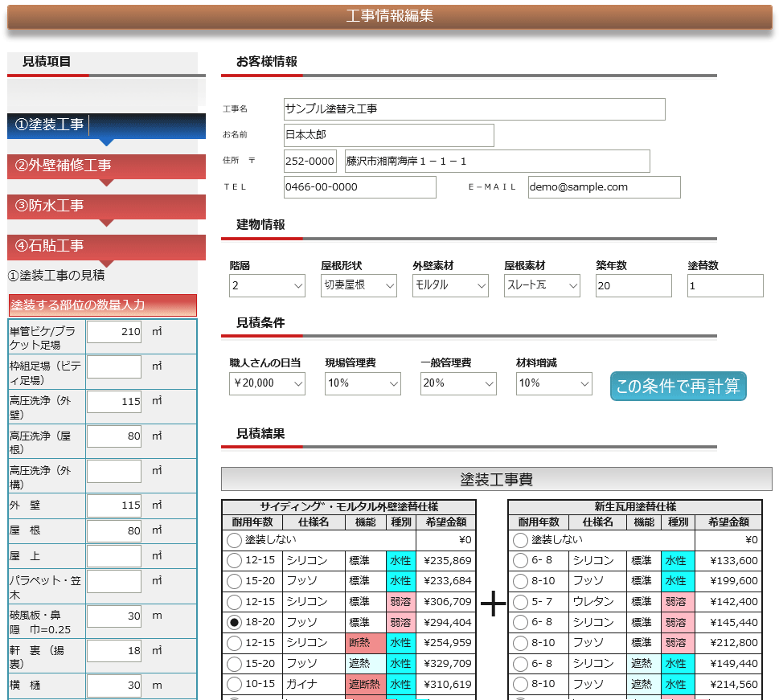Image resolution: width=779 pixels, height=700 pixels.
Task: Open 職人さんの日当 dropdown
Action: coord(267,383)
